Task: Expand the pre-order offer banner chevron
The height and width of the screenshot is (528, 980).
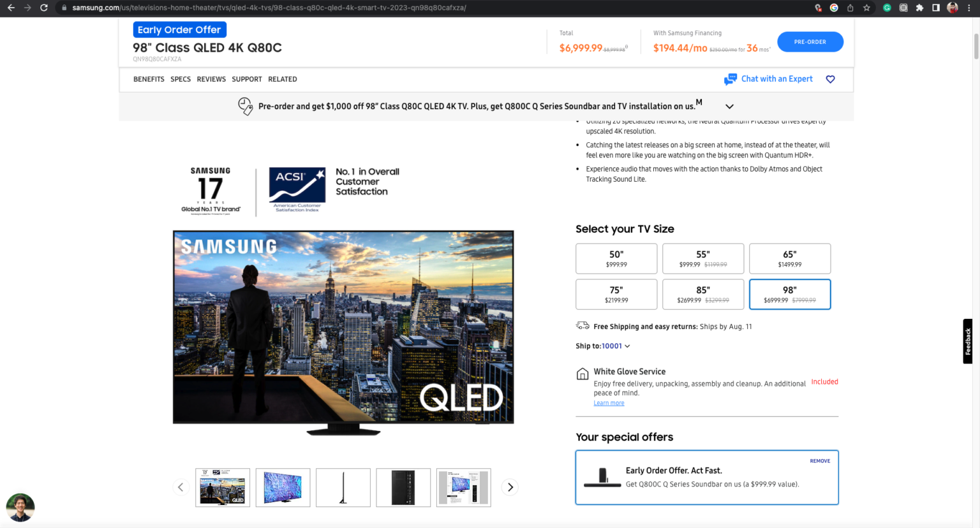Action: coord(729,106)
